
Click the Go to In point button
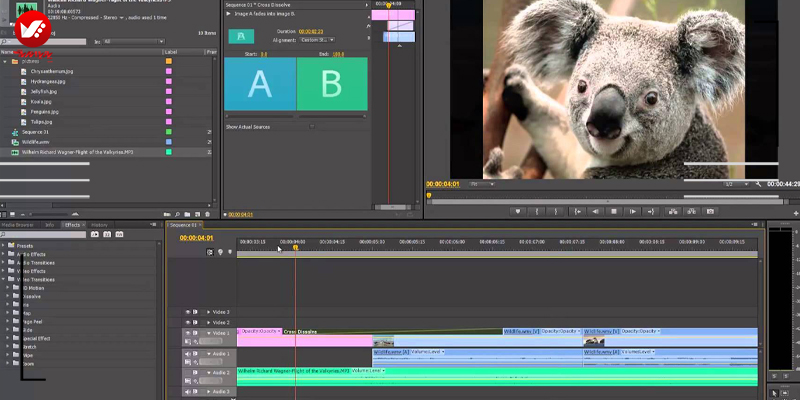pos(577,211)
